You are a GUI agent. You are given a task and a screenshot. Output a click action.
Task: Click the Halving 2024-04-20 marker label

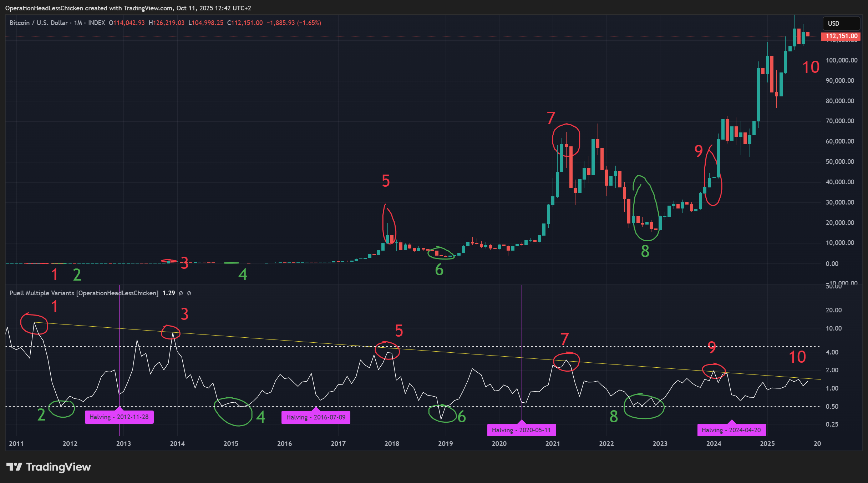(731, 430)
